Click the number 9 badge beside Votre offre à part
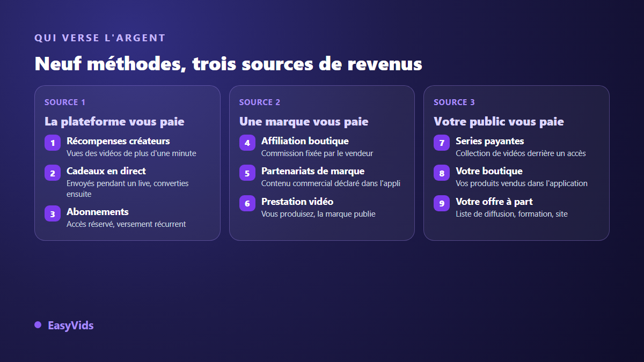The width and height of the screenshot is (644, 362). 442,204
